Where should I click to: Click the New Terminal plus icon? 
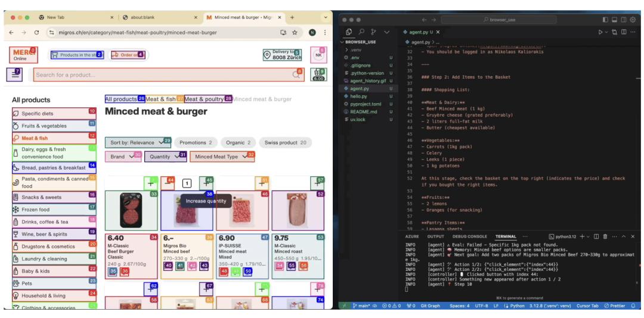click(x=582, y=237)
